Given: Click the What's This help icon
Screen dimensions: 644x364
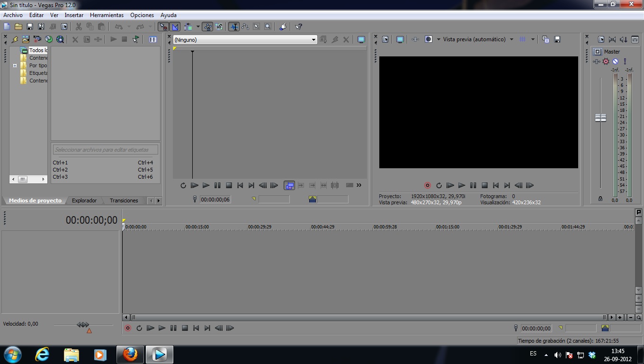Looking at the screenshot, I should (x=298, y=27).
